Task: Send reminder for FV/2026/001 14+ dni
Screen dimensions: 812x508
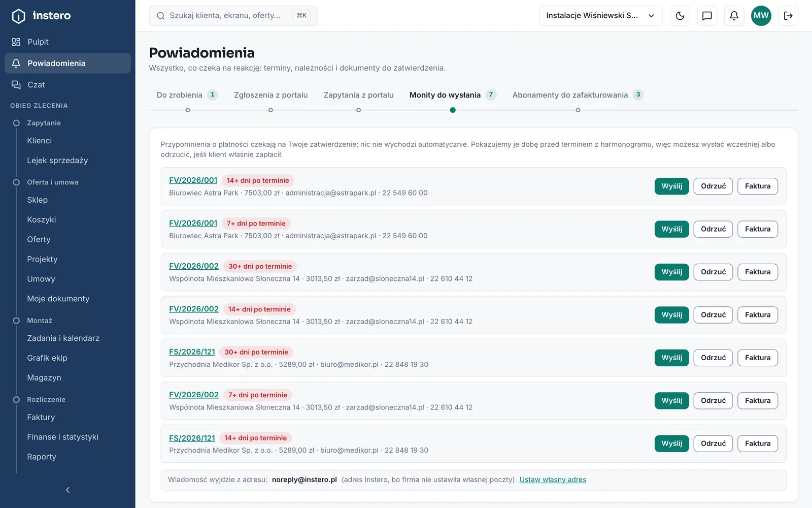Action: coord(671,186)
